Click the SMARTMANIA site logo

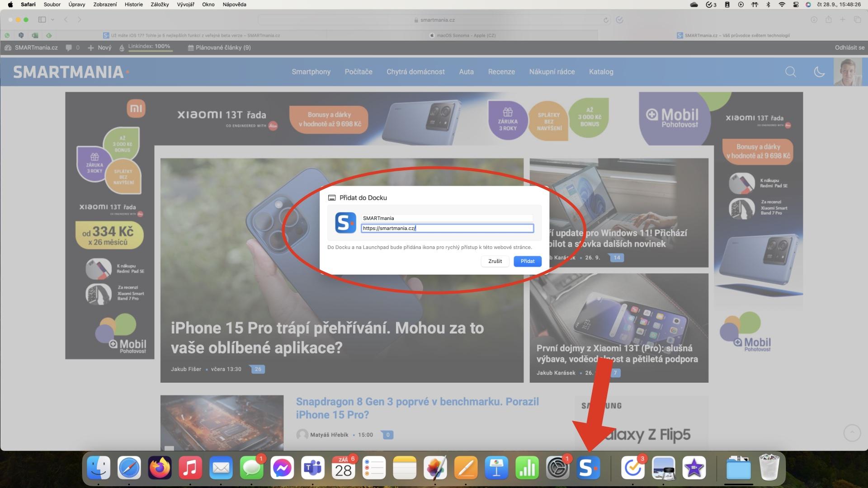point(71,72)
